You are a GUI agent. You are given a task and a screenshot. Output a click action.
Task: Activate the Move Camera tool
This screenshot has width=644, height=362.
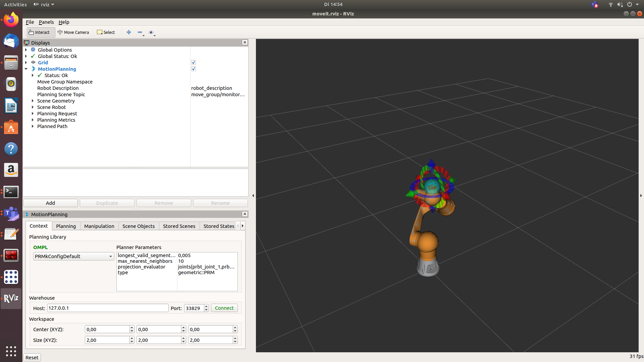click(x=73, y=32)
